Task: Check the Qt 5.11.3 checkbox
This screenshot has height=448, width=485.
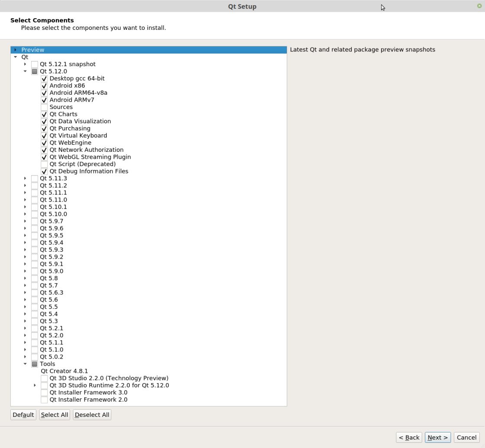Action: [35, 179]
